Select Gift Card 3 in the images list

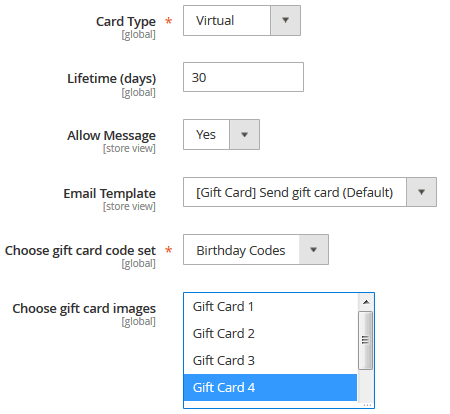pyautogui.click(x=270, y=361)
